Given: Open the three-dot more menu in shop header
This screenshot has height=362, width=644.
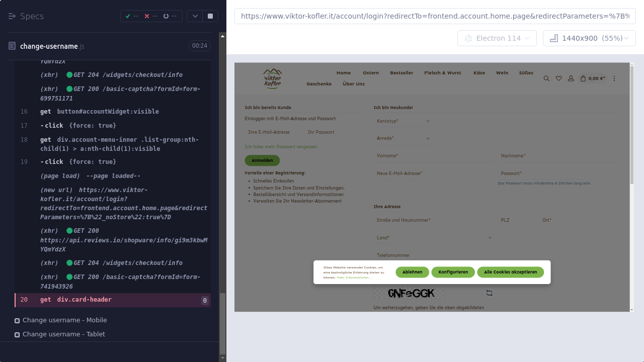Looking at the screenshot, I should [614, 78].
